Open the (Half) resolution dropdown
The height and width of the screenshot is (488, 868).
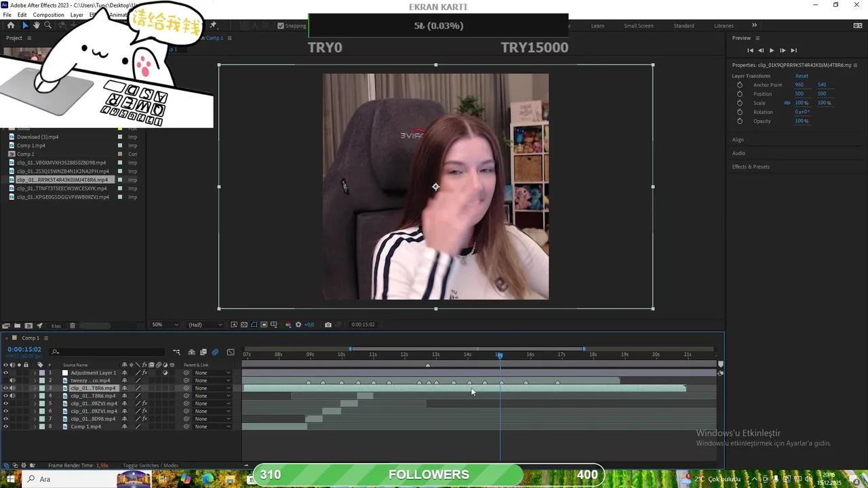pos(204,325)
